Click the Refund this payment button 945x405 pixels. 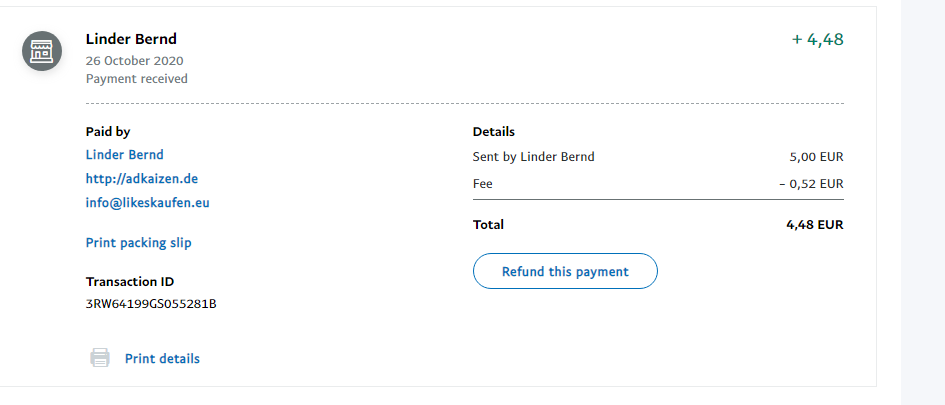565,272
